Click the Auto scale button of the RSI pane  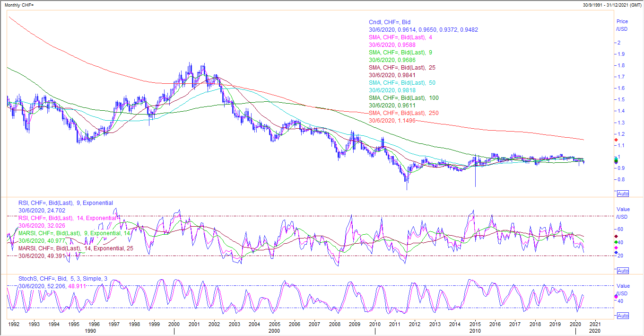point(623,271)
